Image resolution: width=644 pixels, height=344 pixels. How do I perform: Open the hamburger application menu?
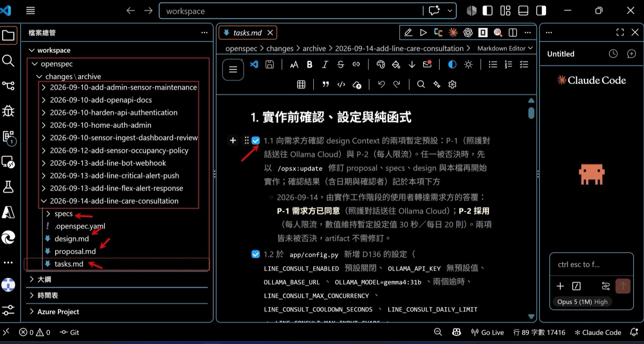coord(30,11)
